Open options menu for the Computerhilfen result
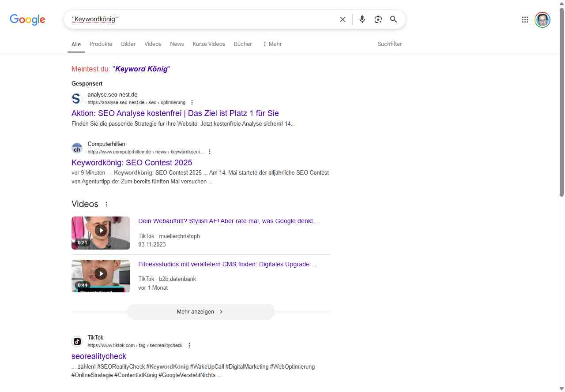565x392 pixels. pos(210,152)
